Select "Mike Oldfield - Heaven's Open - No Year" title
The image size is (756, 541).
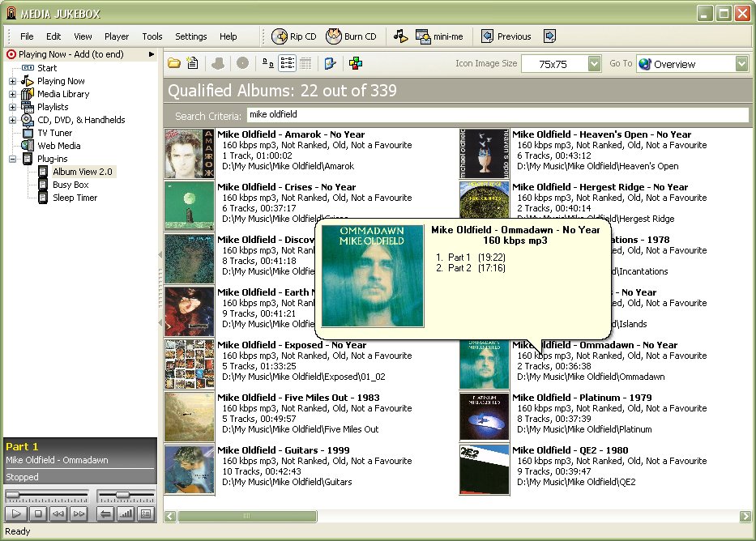click(x=602, y=134)
